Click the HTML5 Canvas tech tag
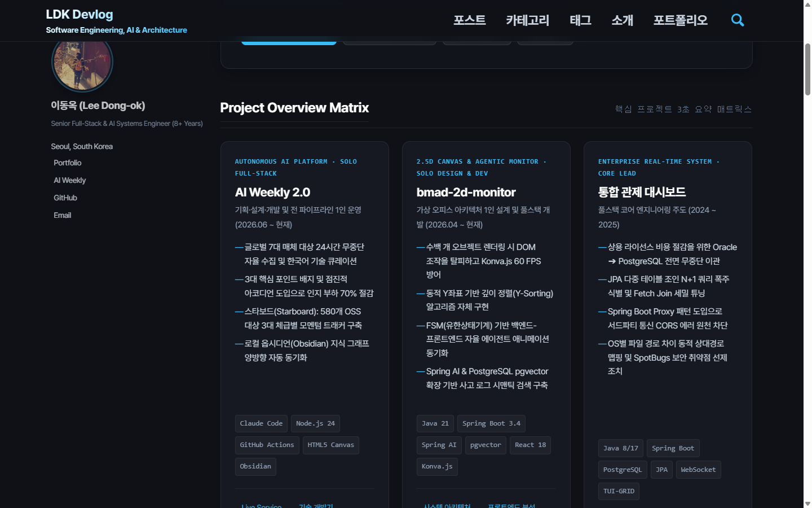Viewport: 812px width, 508px height. pos(330,445)
